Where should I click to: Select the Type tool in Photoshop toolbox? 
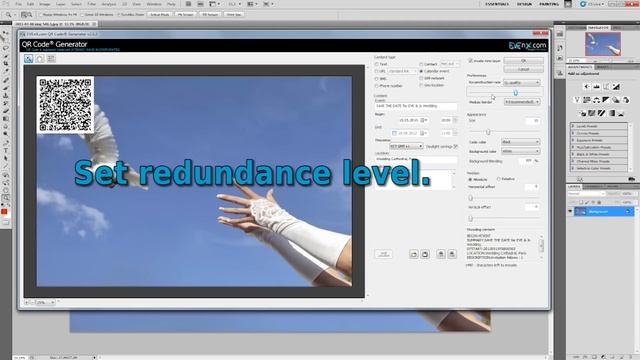[x=6, y=151]
